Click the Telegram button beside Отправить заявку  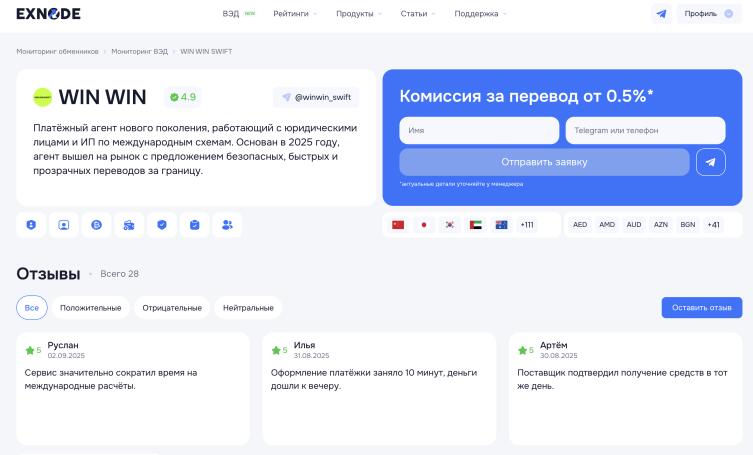(x=710, y=162)
